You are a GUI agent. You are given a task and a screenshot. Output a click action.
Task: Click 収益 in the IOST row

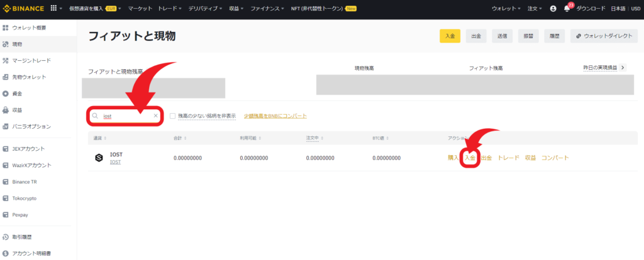(530, 158)
